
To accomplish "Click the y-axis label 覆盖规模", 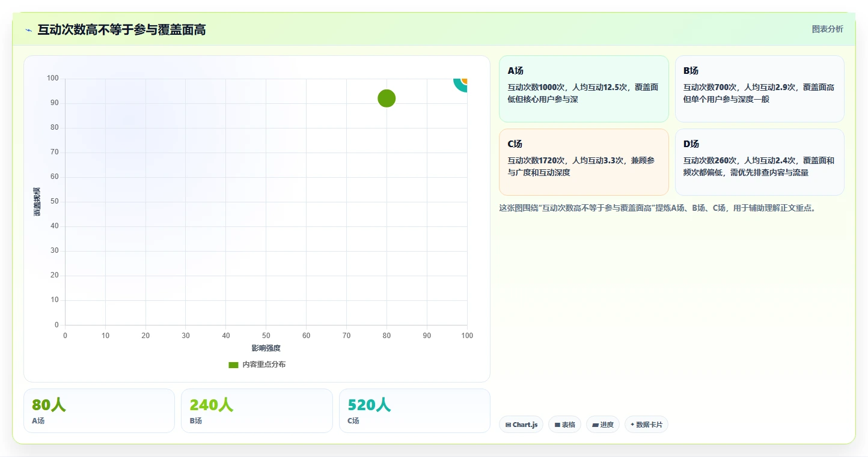I will pyautogui.click(x=37, y=202).
